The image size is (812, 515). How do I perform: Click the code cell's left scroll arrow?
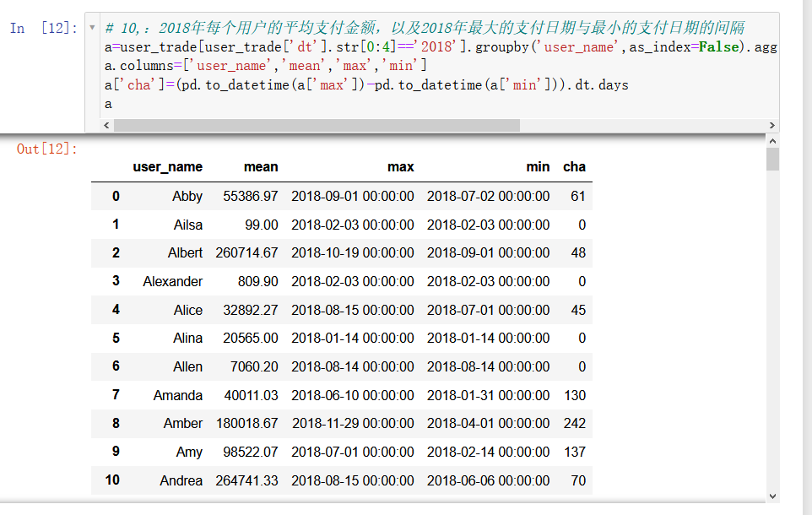point(106,126)
